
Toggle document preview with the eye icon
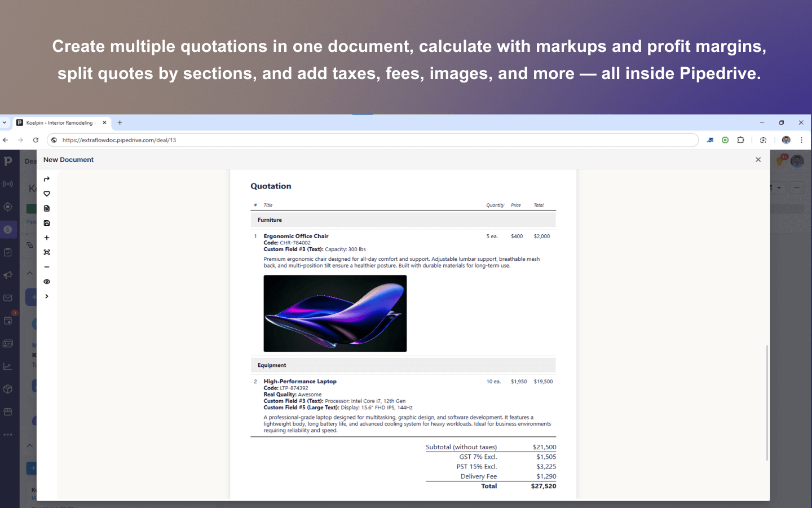pos(47,281)
